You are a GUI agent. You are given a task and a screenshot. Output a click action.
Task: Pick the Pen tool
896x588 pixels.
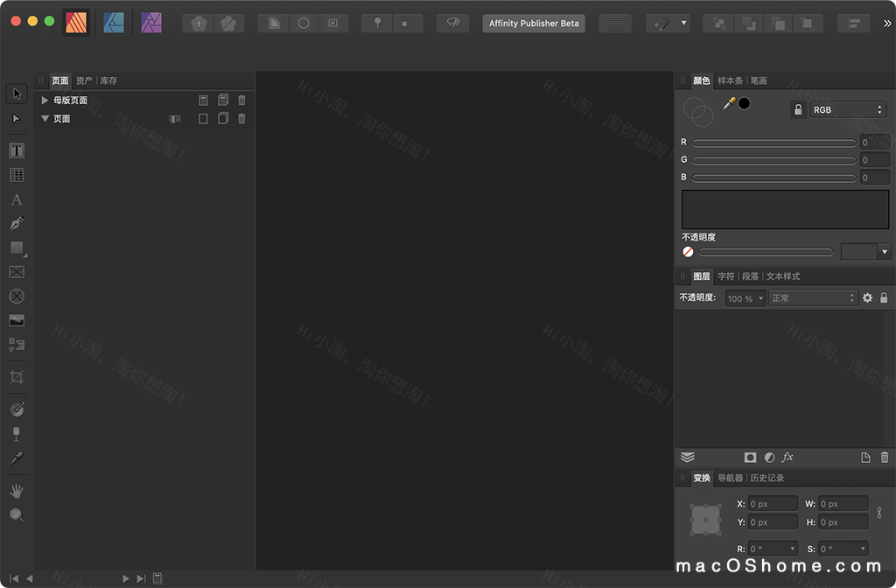17,223
